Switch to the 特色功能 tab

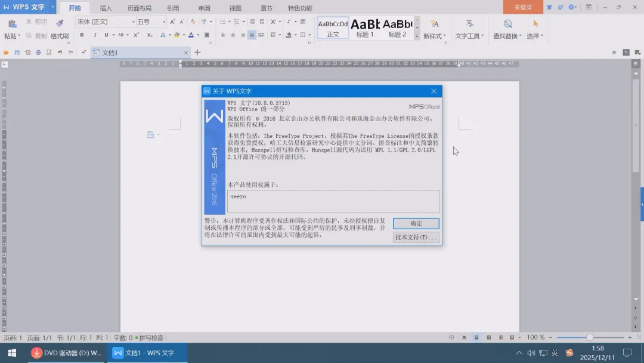pyautogui.click(x=300, y=8)
